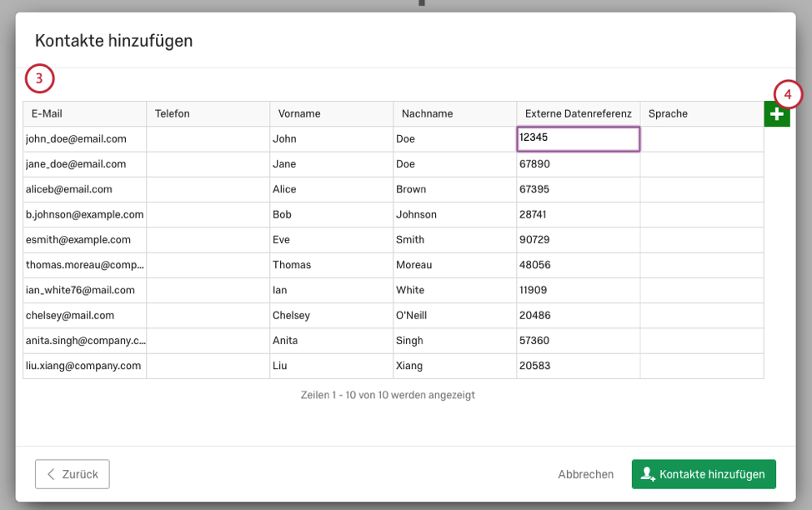Click the back chevron on Zurück button
Screen dimensions: 812x510
[51, 474]
